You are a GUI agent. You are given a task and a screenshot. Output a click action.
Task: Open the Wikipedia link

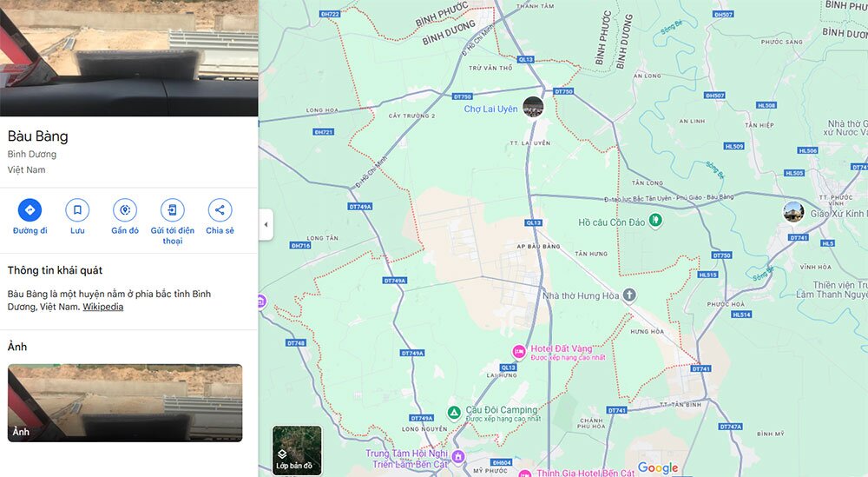[102, 307]
